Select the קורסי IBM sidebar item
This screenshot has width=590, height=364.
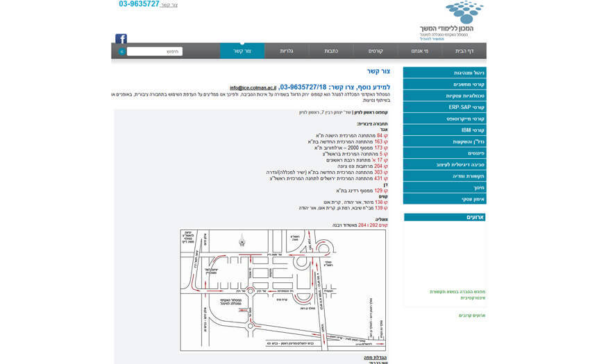click(444, 130)
